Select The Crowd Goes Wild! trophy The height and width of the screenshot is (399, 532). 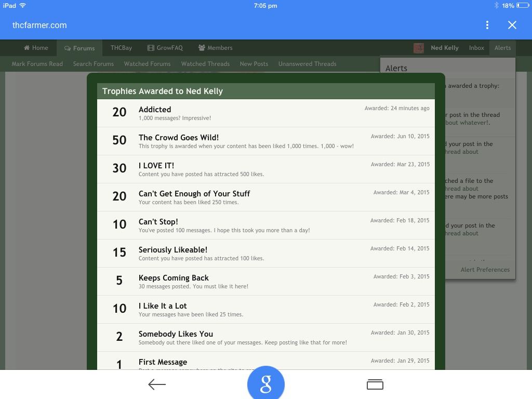tap(179, 137)
